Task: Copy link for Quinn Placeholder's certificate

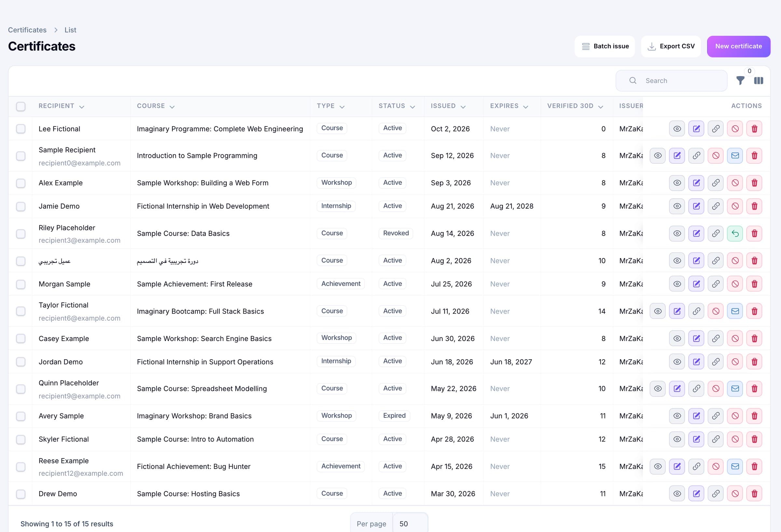Action: pos(696,389)
